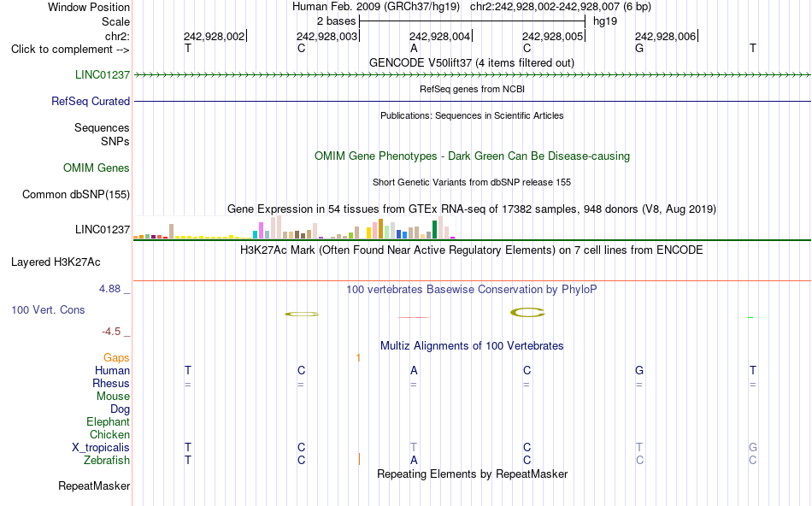This screenshot has height=506, width=812.
Task: Click the 242,928,006 coordinate tick
Action: tap(667, 36)
